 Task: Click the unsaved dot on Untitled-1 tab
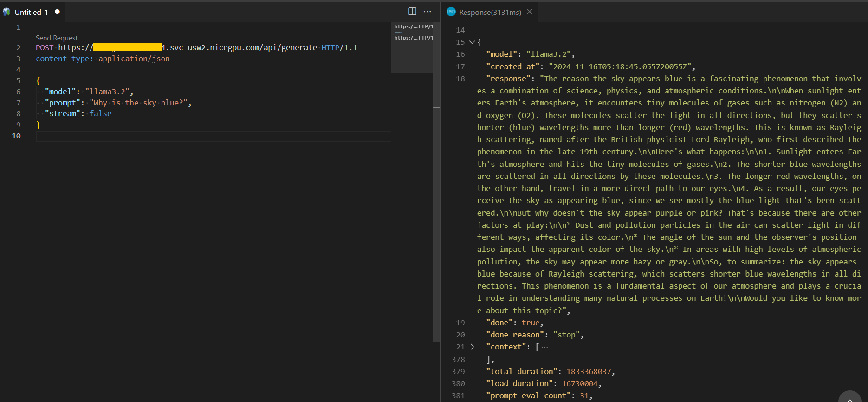point(58,12)
